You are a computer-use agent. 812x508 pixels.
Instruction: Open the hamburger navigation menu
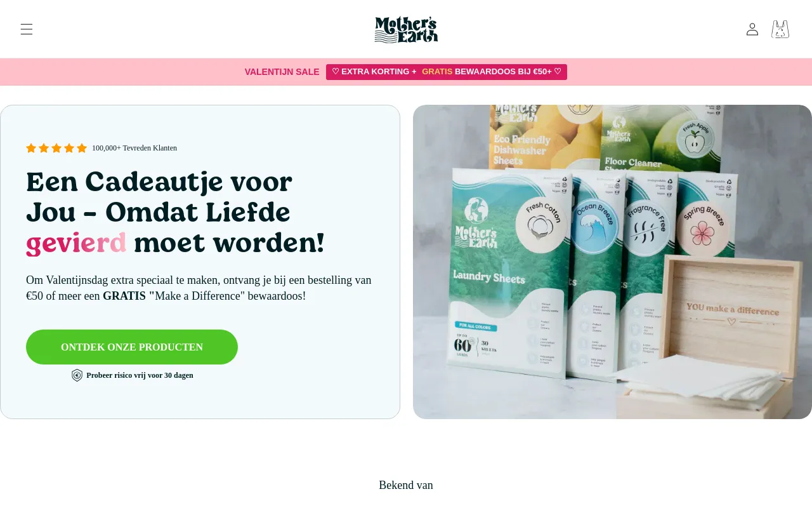[26, 29]
